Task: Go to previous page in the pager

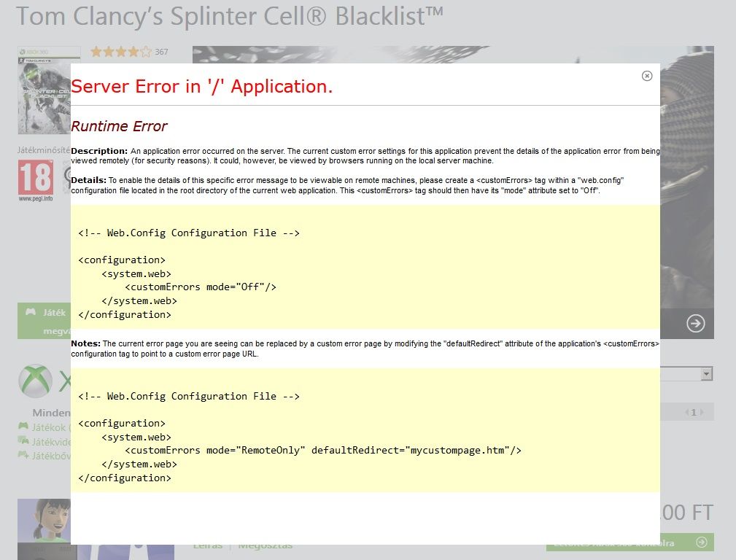Action: pos(686,412)
